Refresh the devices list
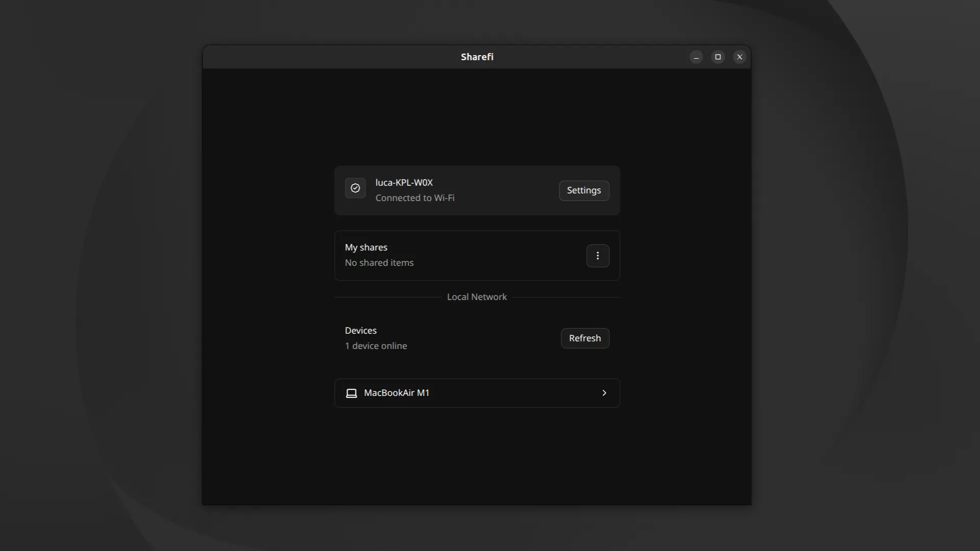 pyautogui.click(x=585, y=338)
